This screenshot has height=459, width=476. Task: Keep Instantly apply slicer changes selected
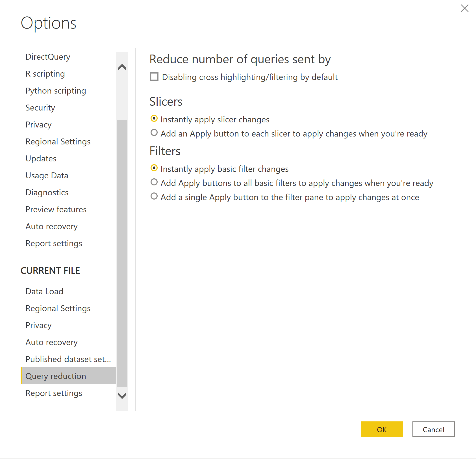[154, 119]
